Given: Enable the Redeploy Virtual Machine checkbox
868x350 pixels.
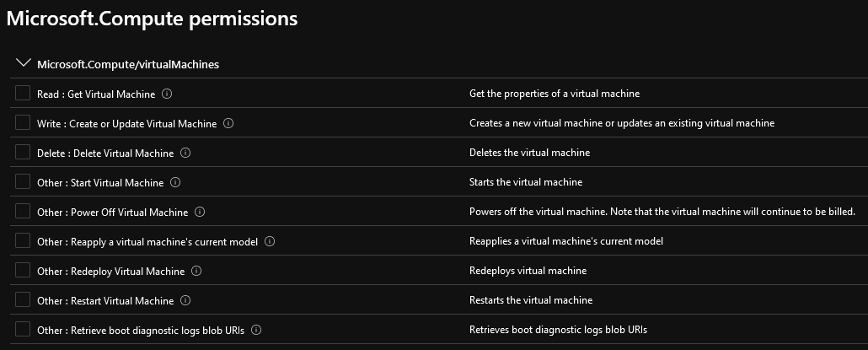Looking at the screenshot, I should (23, 270).
